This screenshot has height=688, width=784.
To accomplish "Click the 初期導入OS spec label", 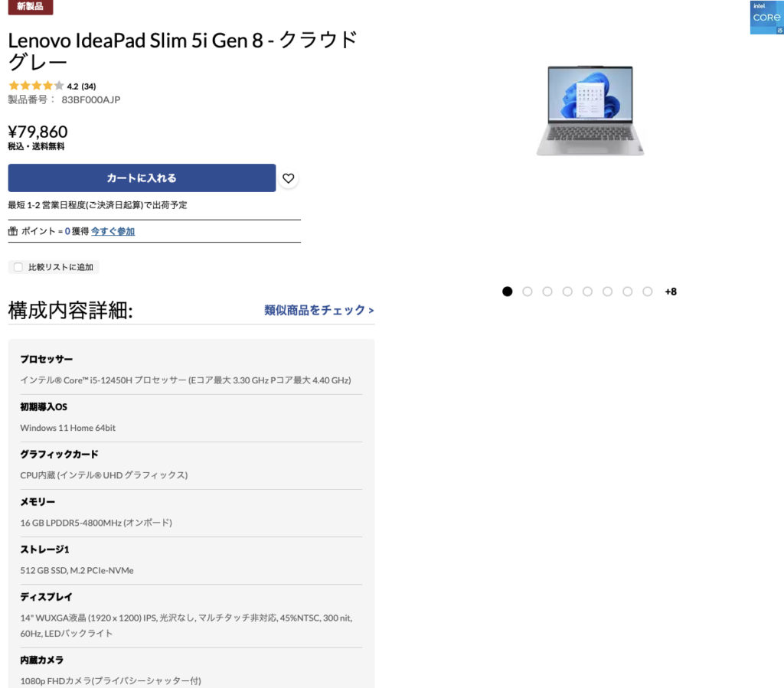I will tap(44, 406).
